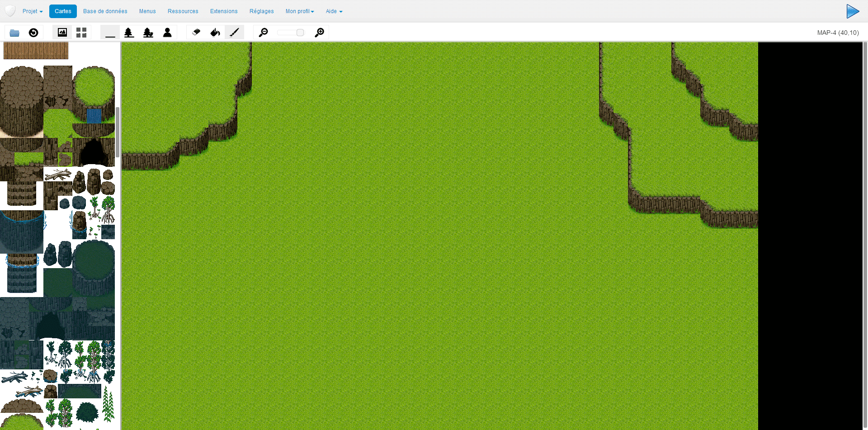This screenshot has height=430, width=868.
Task: Pick the dark blue-grey boulders tile
Action: click(58, 254)
